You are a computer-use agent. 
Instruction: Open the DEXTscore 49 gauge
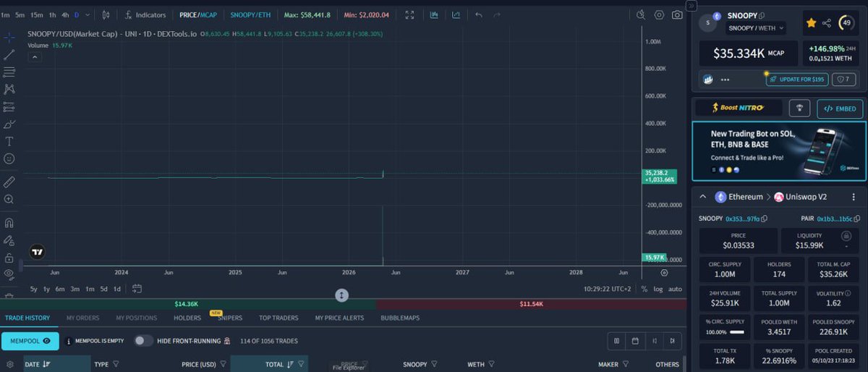tap(847, 23)
